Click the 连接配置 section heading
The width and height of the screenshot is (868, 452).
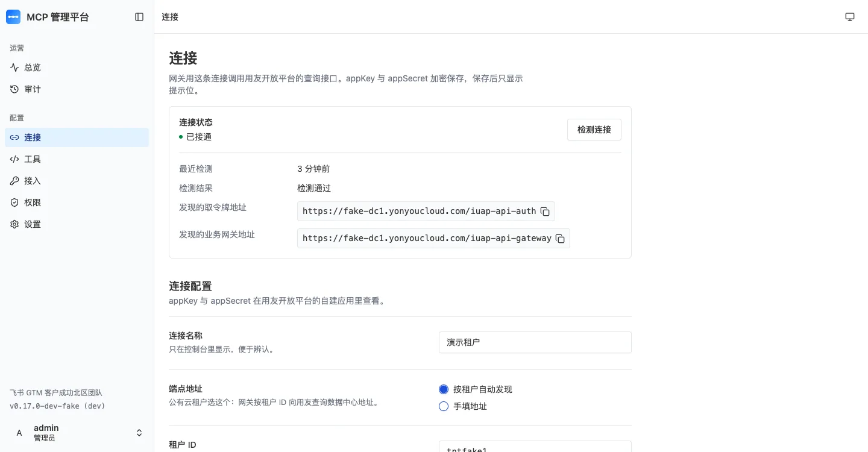point(190,286)
